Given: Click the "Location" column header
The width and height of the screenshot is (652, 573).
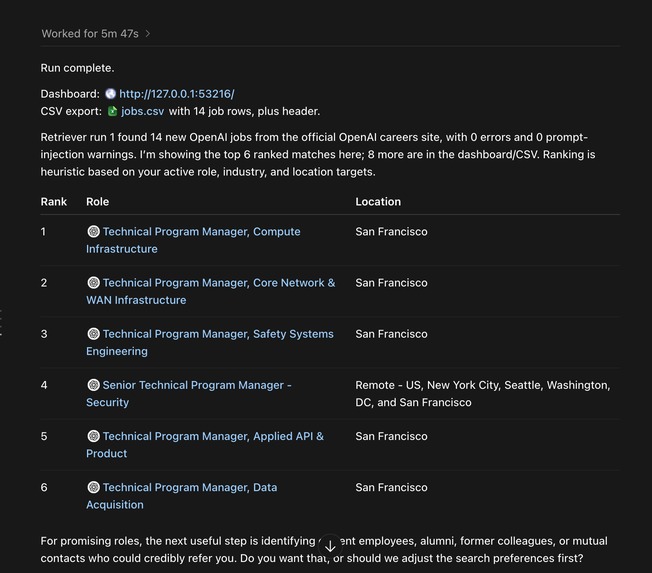Looking at the screenshot, I should pos(378,202).
